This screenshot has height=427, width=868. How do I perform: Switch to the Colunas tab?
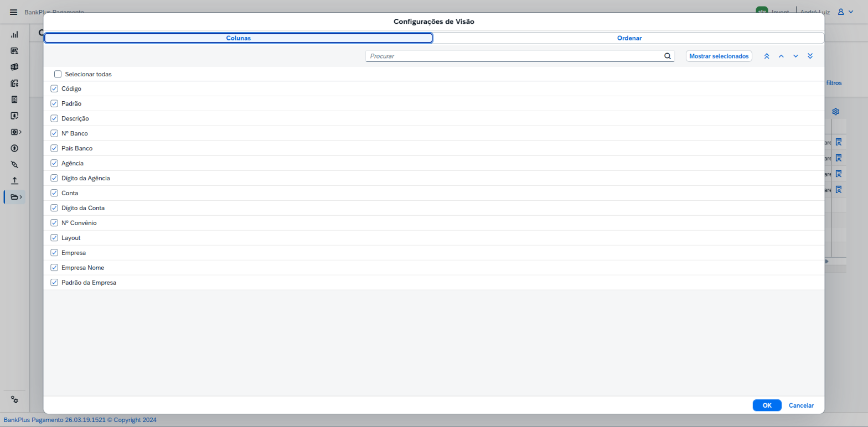(x=239, y=38)
